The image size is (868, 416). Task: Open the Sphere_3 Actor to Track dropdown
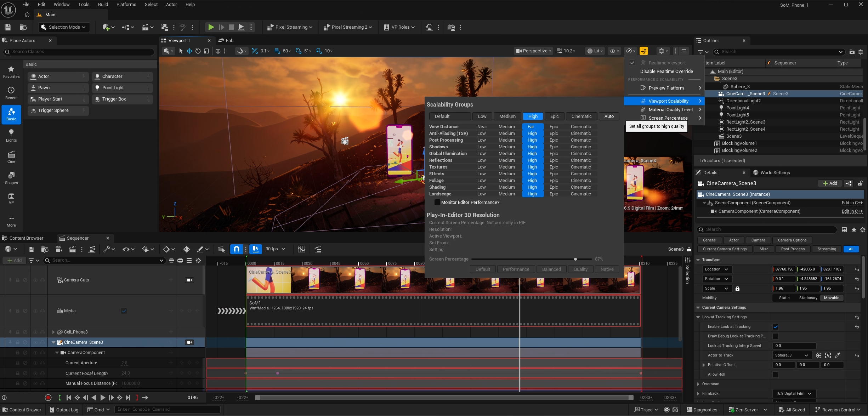(x=792, y=355)
